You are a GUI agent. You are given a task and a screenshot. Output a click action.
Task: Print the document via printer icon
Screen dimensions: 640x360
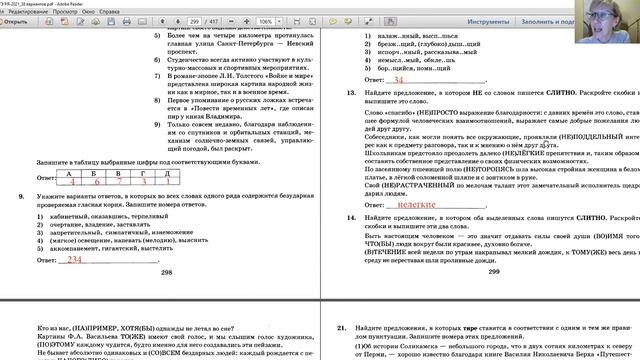[127, 22]
